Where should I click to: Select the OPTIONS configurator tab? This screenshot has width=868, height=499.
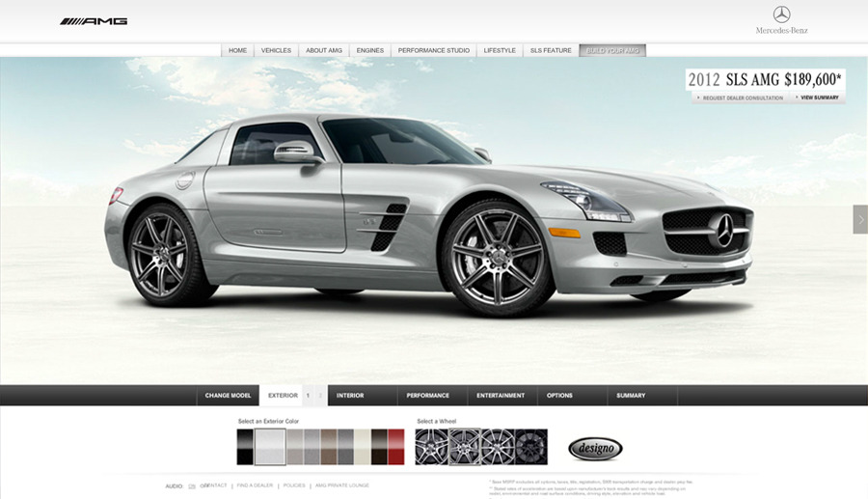click(x=572, y=396)
